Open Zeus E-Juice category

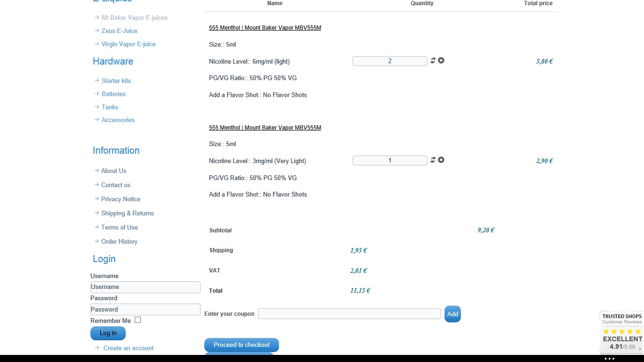pyautogui.click(x=120, y=31)
